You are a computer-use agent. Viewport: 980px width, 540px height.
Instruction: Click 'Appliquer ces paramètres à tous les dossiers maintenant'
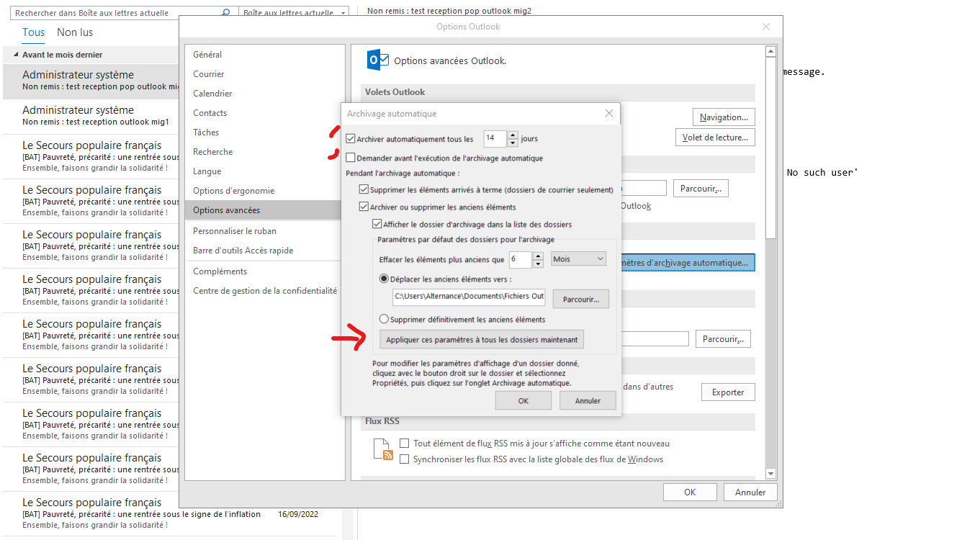(x=481, y=339)
